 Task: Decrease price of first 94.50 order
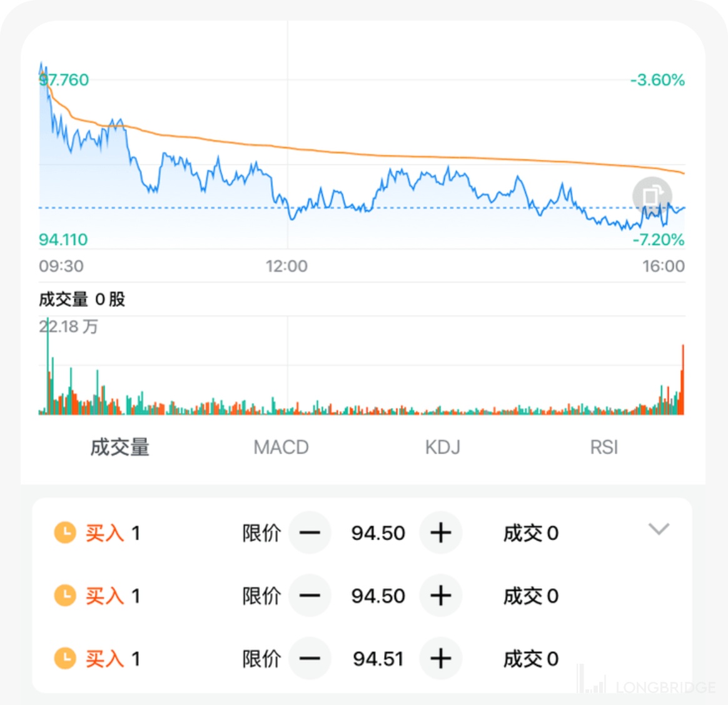310,533
